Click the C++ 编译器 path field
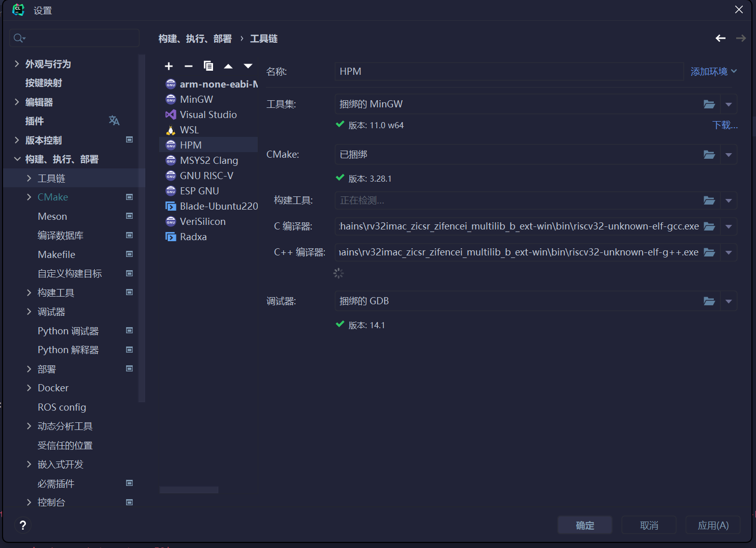 pos(519,252)
